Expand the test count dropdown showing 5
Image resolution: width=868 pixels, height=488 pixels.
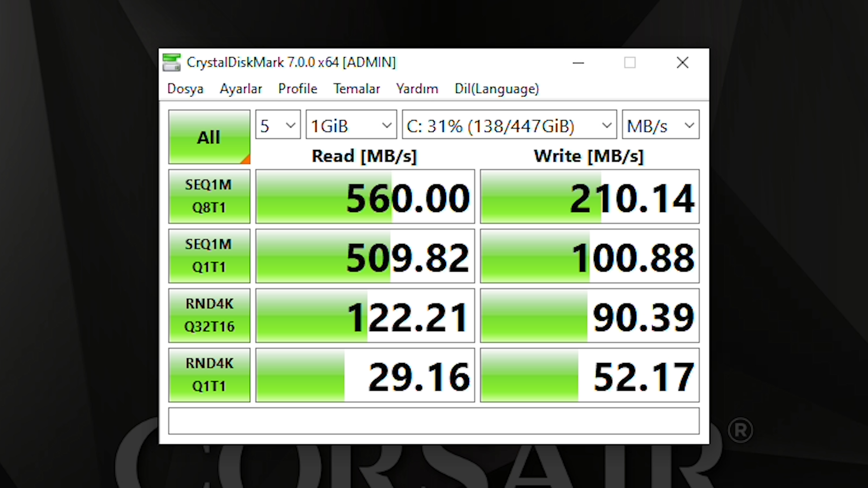(278, 124)
